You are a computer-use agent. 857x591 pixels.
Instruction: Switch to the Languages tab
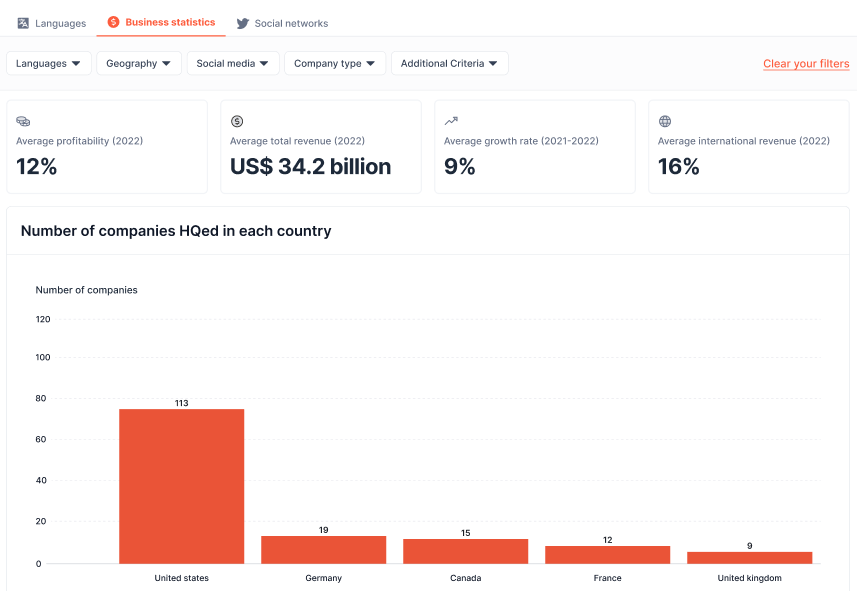[60, 23]
